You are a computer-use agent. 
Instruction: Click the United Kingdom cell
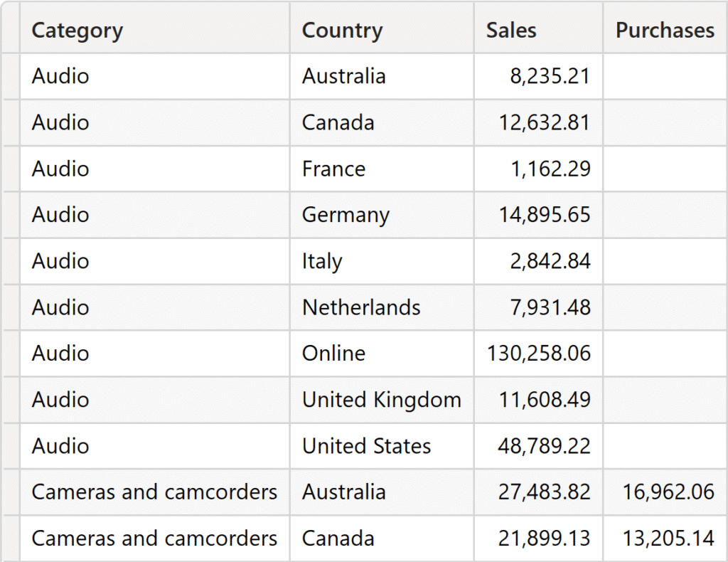point(381,400)
